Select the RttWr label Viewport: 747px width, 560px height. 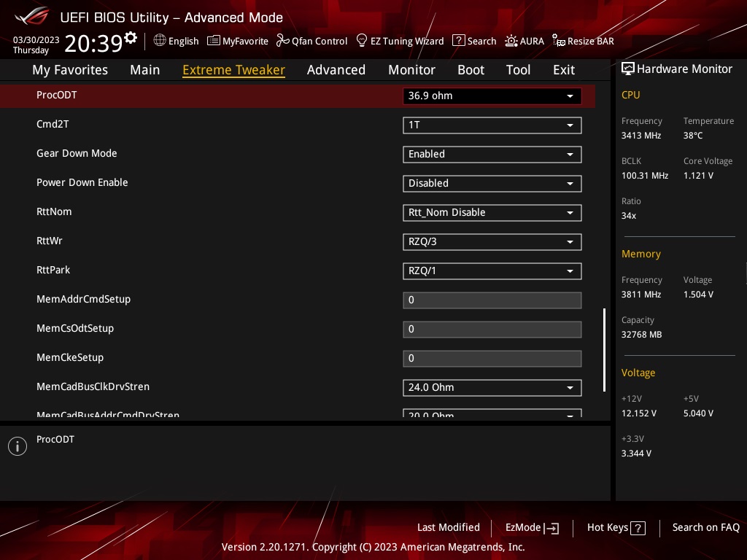[49, 241]
